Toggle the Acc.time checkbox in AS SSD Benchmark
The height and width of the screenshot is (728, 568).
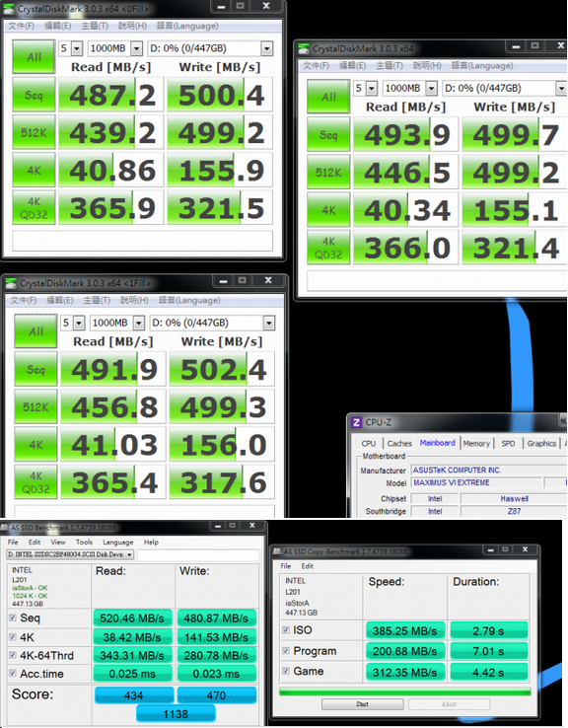pyautogui.click(x=13, y=673)
